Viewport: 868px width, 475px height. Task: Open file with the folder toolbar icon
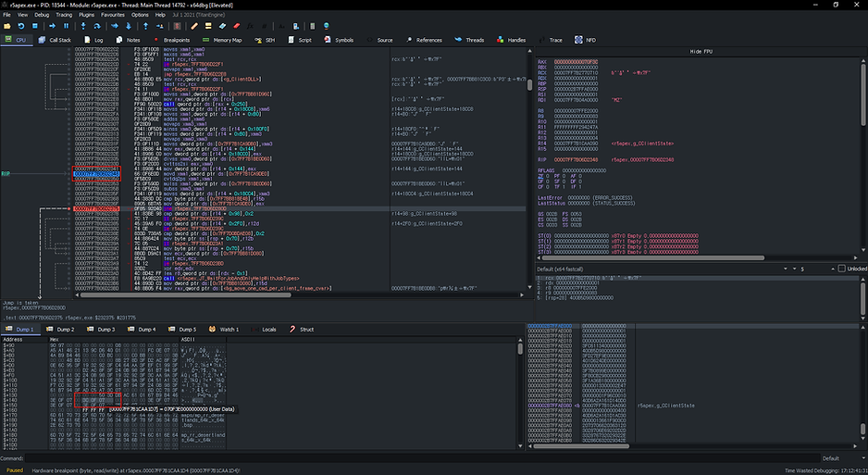click(x=7, y=26)
